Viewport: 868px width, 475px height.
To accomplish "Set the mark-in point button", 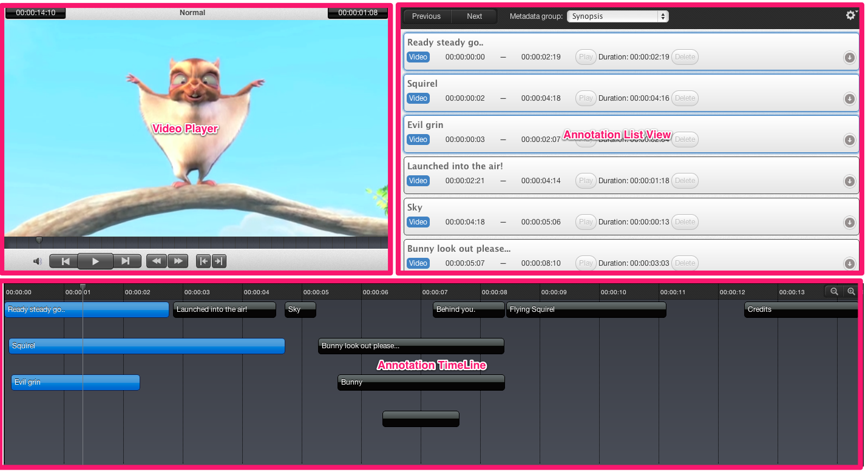I will pyautogui.click(x=204, y=261).
